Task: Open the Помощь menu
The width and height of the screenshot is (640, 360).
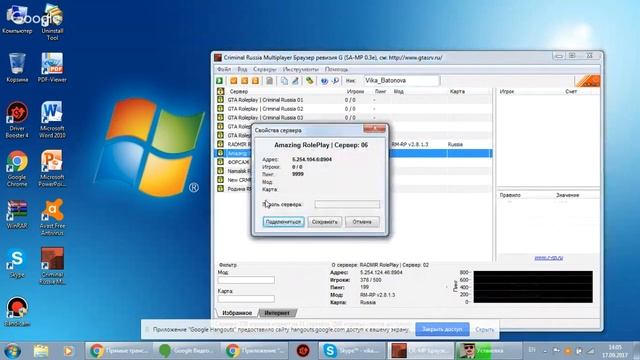Action: 336,69
